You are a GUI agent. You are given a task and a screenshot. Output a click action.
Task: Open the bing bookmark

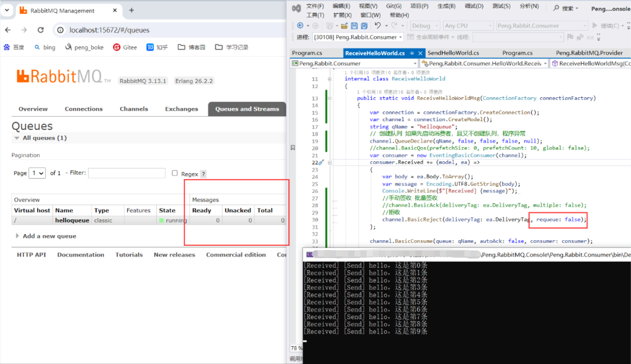click(x=45, y=47)
